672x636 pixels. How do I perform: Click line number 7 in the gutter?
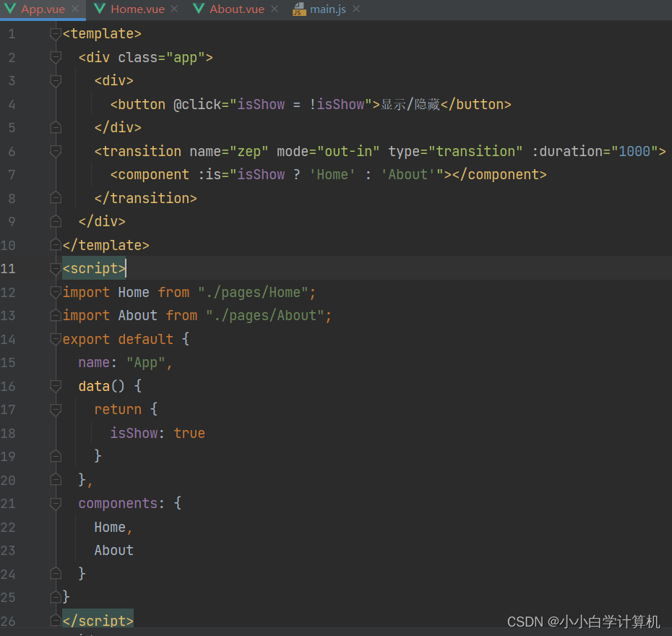12,175
